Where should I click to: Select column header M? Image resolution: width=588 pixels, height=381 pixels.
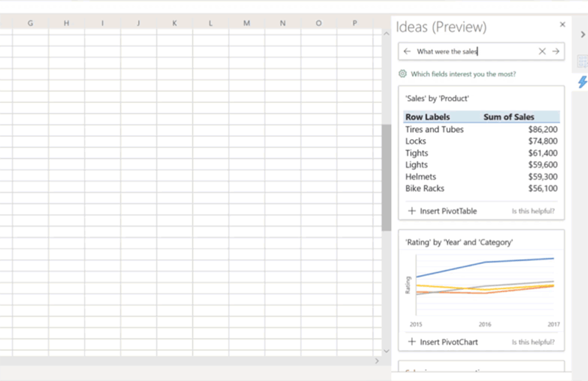(246, 24)
